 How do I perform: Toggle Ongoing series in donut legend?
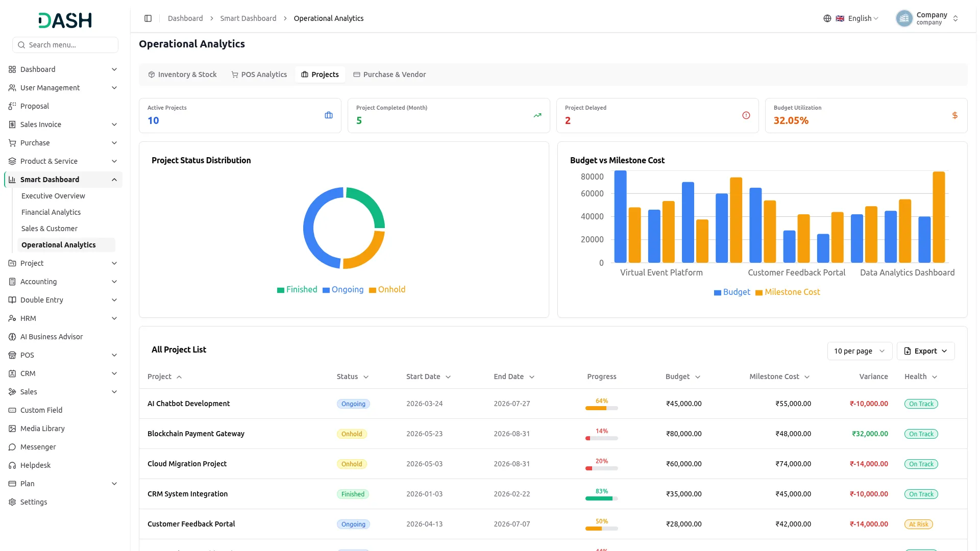(x=343, y=290)
